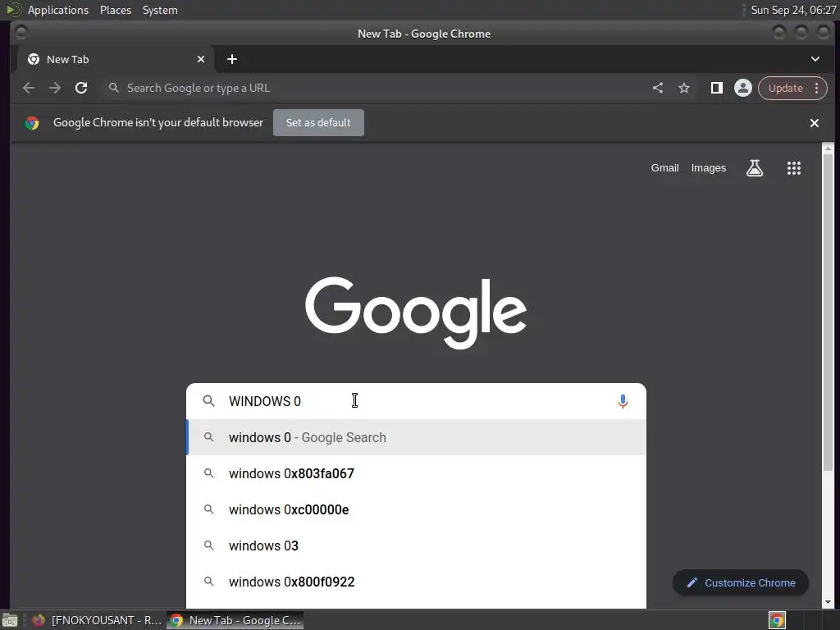Select the New Tab browser tab

116,59
